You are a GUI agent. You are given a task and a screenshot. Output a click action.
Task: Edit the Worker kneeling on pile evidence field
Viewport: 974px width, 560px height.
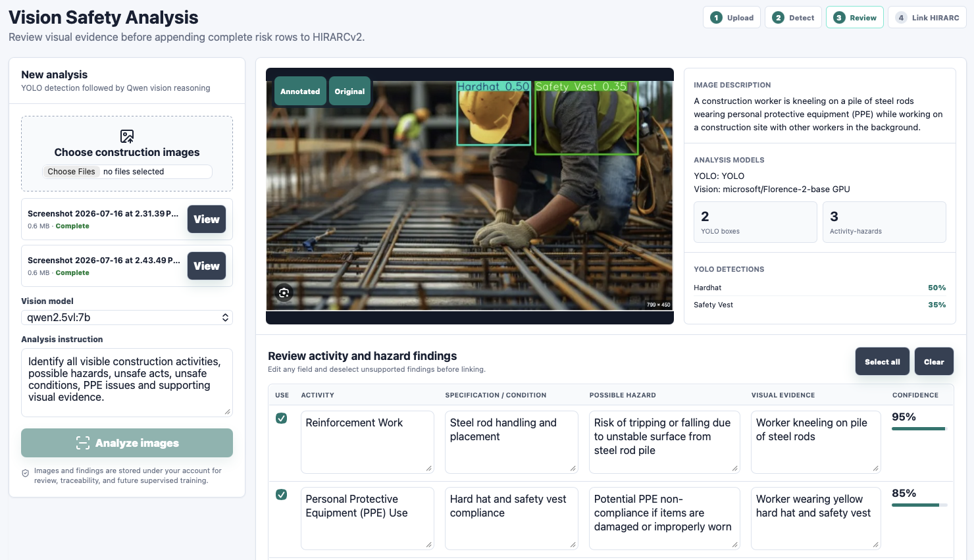tap(816, 442)
